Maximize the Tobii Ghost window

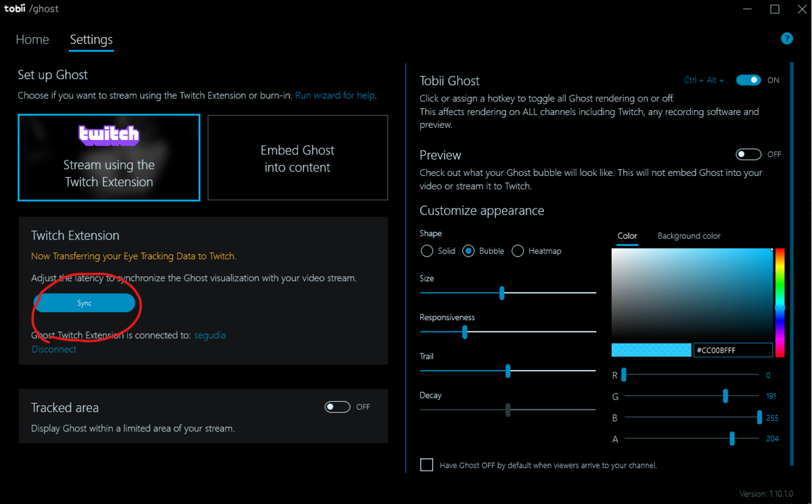click(775, 9)
